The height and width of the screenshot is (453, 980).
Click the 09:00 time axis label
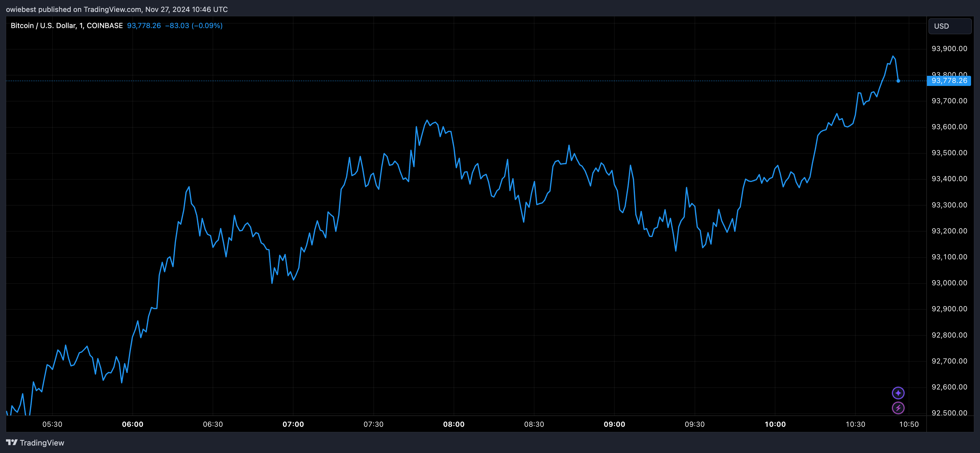tap(614, 424)
